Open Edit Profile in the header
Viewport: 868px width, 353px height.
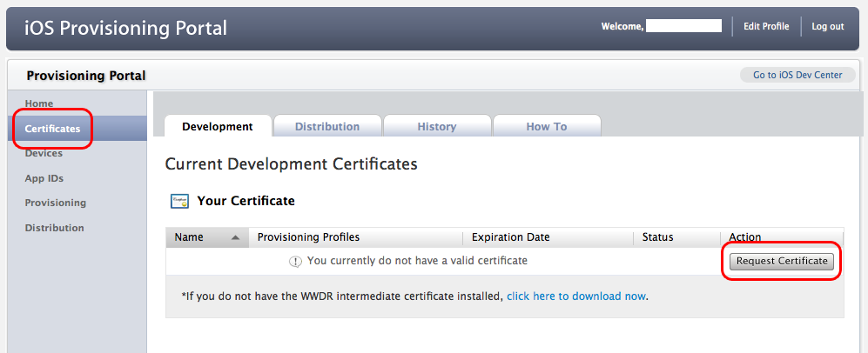[x=766, y=26]
